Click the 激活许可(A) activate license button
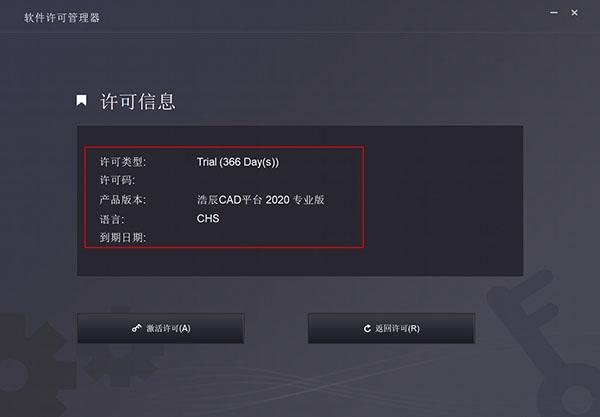 pyautogui.click(x=161, y=328)
